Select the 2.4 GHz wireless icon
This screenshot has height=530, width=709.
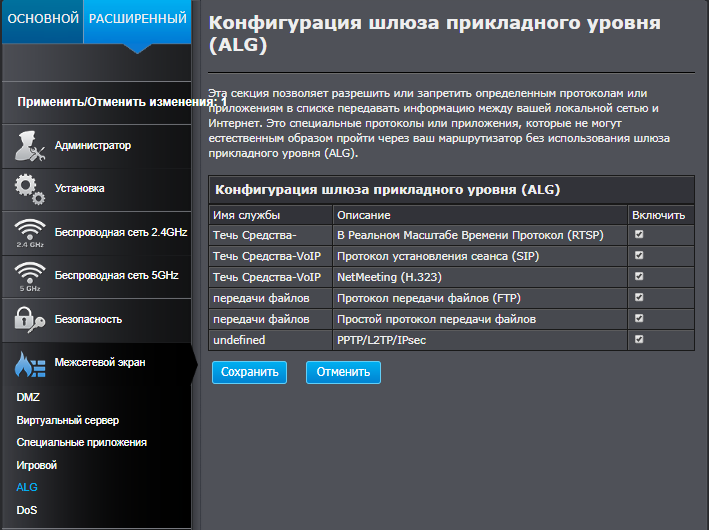(x=30, y=233)
